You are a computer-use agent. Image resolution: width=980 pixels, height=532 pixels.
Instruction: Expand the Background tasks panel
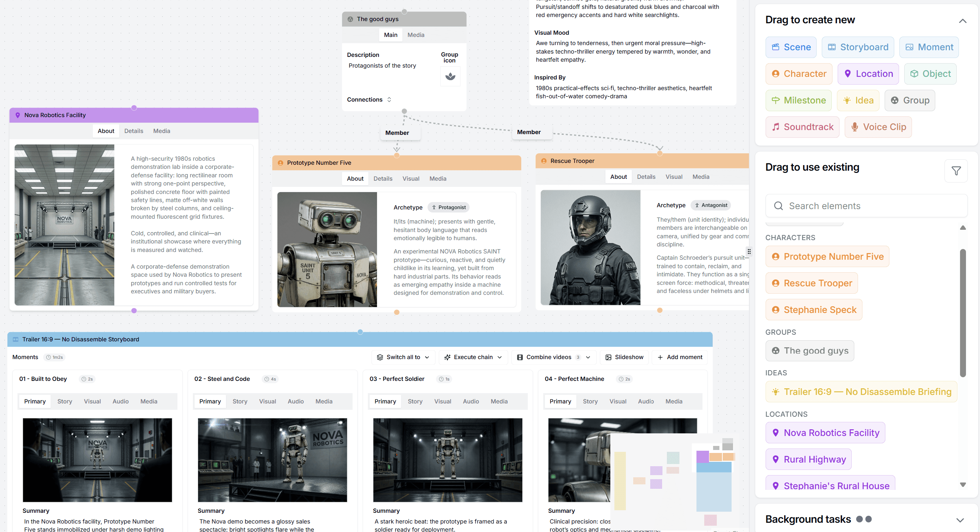tap(960, 520)
